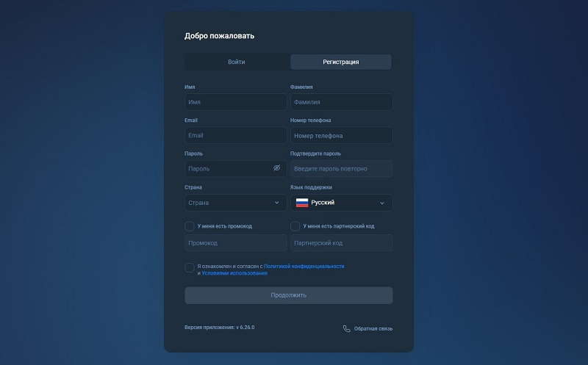The image size is (588, 365).
Task: Click the Введите пароль повторно field
Action: (342, 169)
